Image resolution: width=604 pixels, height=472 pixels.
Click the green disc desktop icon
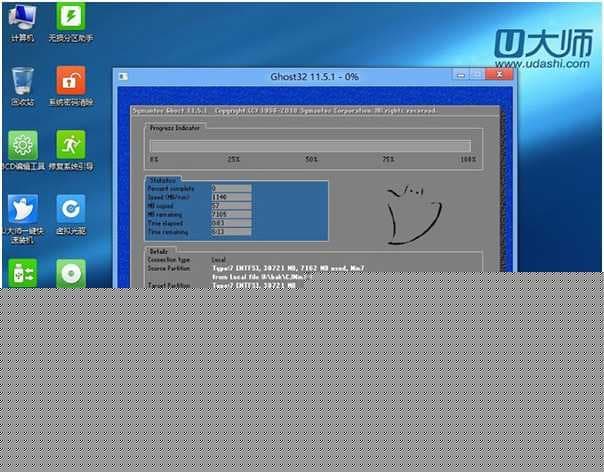(70, 271)
